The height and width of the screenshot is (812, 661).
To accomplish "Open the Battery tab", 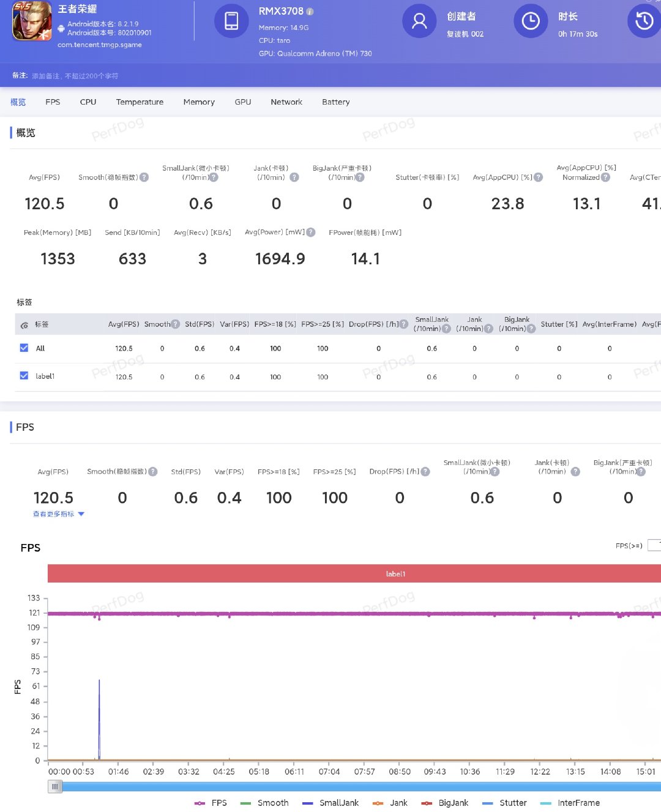I will [335, 102].
